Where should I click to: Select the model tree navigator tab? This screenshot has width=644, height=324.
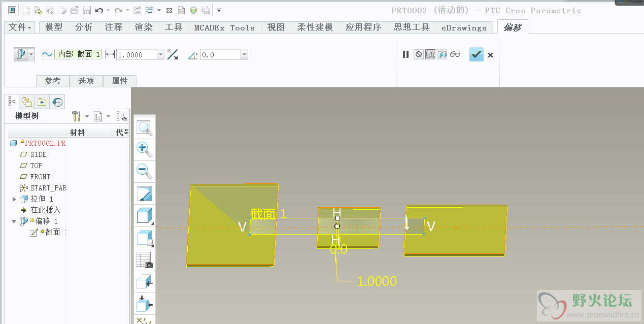12,102
